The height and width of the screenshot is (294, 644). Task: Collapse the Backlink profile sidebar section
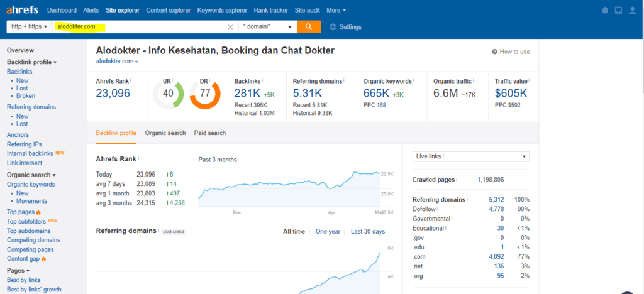point(31,62)
